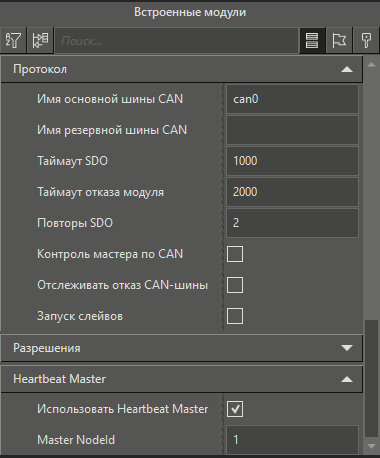Viewport: 380px width, 458px height.
Task: Click the Поиск search field
Action: (x=176, y=41)
